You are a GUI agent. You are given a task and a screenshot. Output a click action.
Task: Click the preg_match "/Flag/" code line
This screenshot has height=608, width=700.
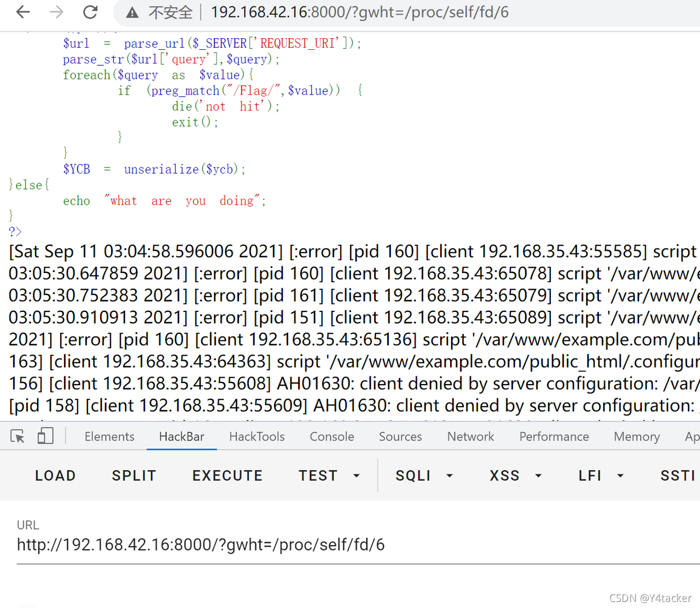240,91
